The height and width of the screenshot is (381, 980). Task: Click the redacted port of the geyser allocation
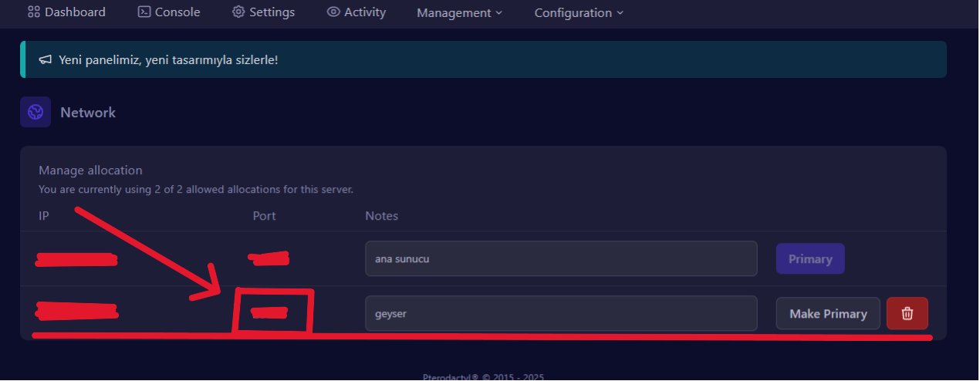(x=269, y=312)
